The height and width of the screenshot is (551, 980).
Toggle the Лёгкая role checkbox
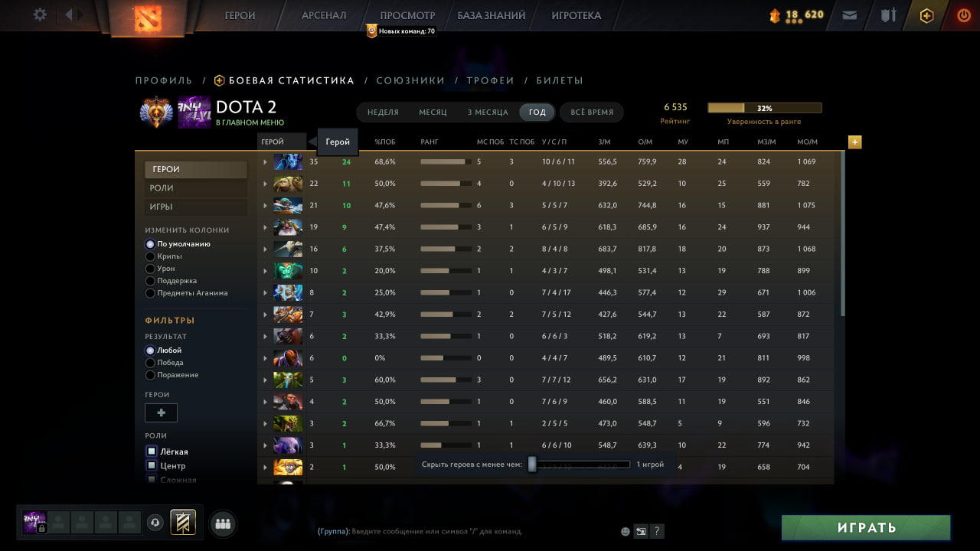point(152,452)
